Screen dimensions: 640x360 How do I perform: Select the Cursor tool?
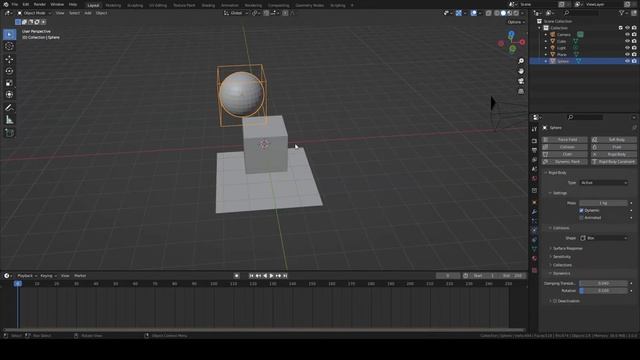(x=9, y=46)
